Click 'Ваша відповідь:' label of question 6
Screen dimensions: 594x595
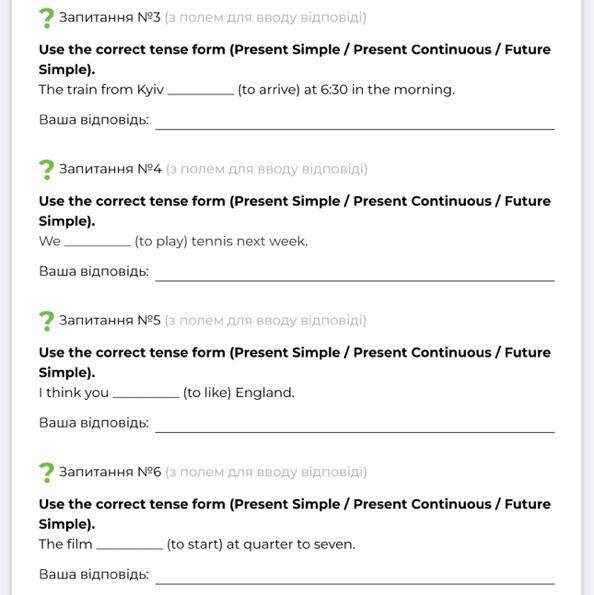94,575
